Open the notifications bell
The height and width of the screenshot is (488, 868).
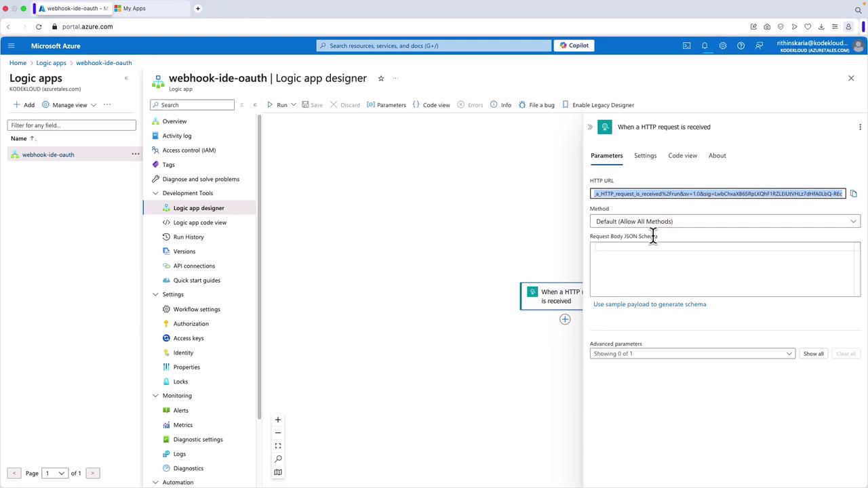tap(705, 45)
